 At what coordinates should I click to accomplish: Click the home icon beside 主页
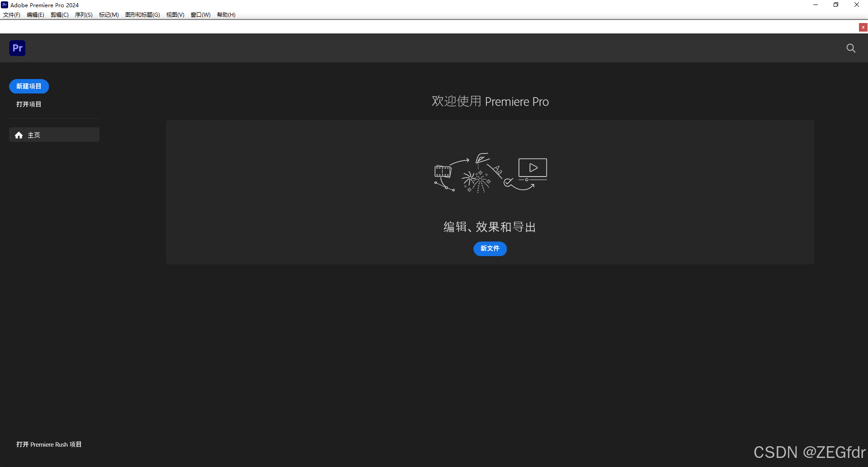point(19,135)
